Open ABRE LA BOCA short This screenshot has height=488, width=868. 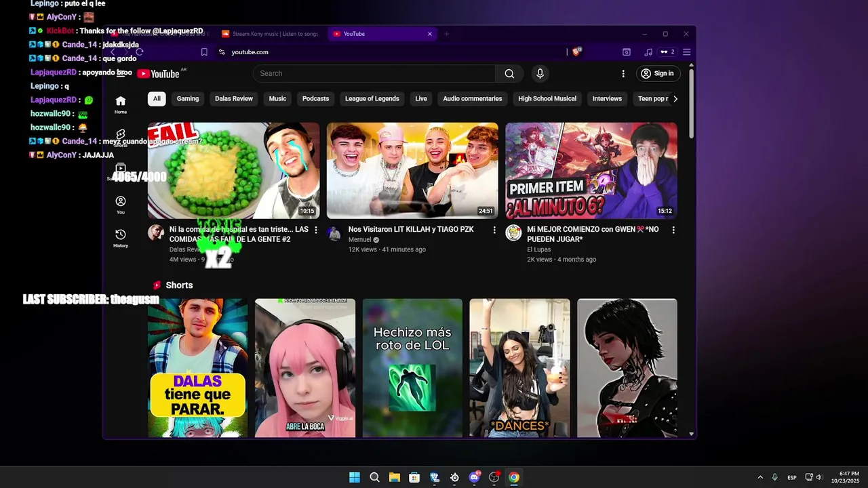305,368
